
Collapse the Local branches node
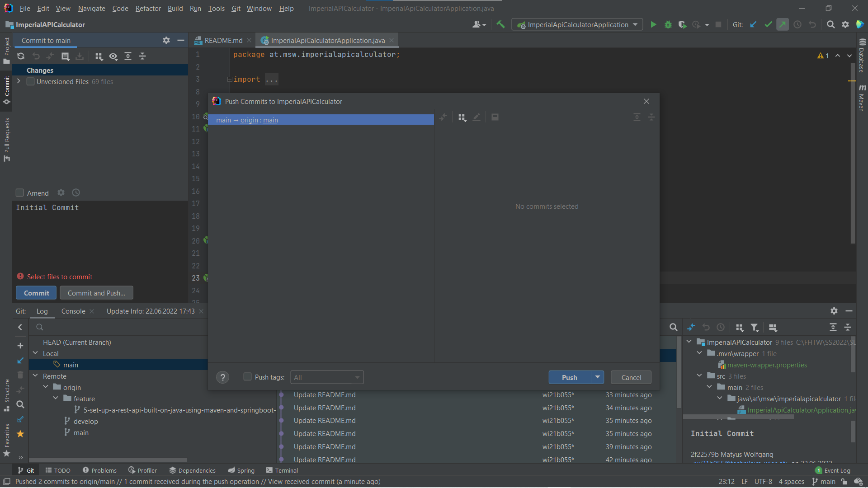coord(35,353)
